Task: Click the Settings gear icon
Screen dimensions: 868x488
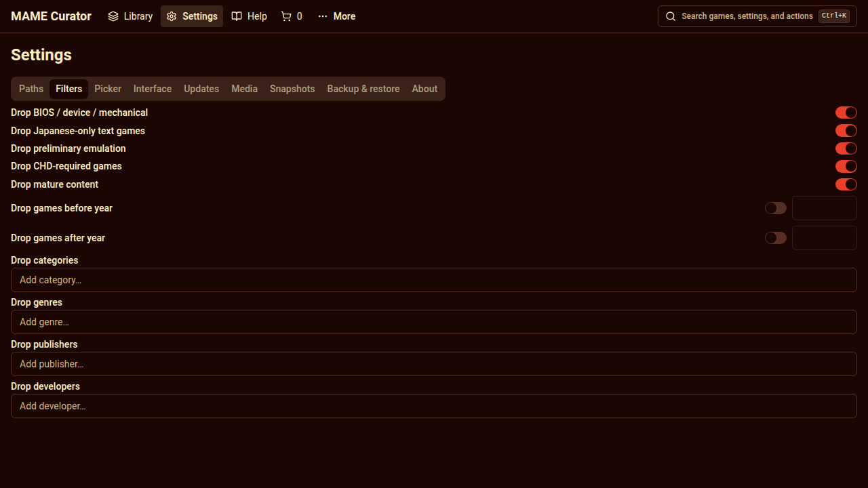Action: point(172,16)
